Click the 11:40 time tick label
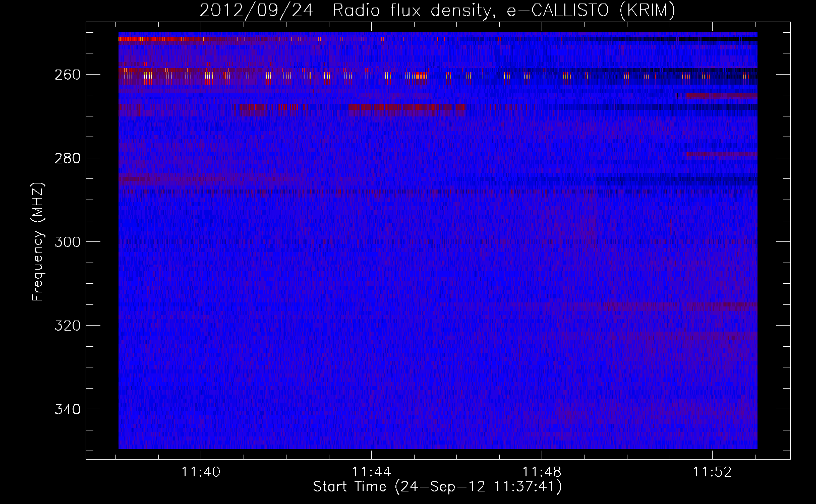Image resolution: width=816 pixels, height=504 pixels. click(x=201, y=472)
